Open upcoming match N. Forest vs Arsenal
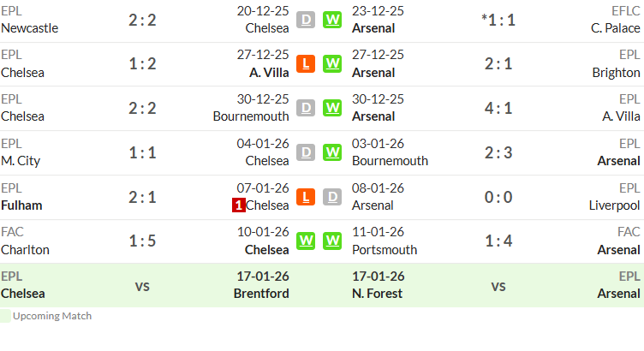The width and height of the screenshot is (644, 351). tap(496, 285)
